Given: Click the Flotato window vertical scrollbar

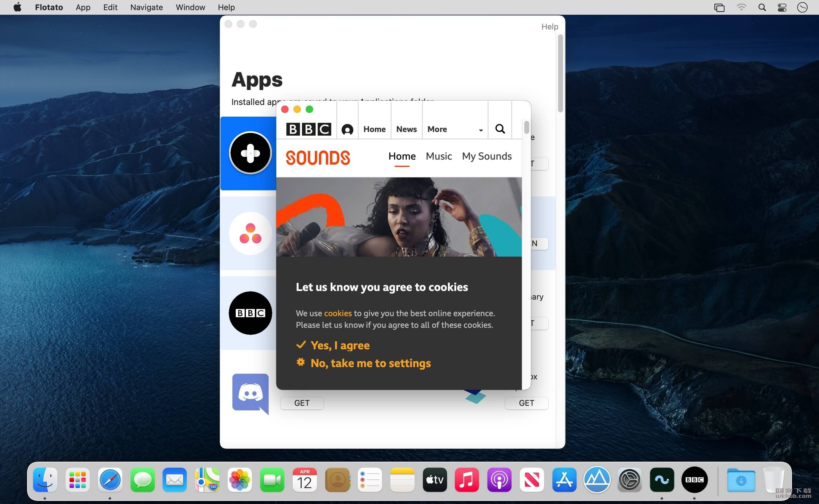Looking at the screenshot, I should click(x=560, y=73).
